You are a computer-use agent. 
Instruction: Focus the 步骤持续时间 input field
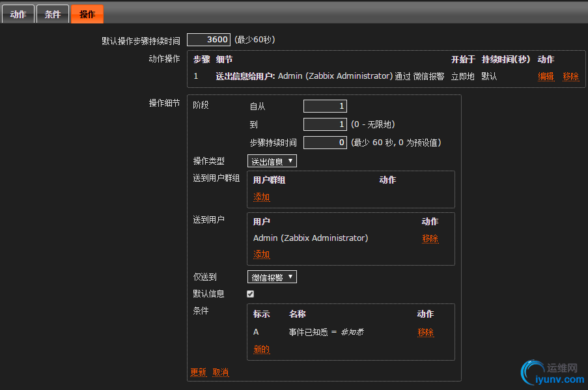pos(325,143)
